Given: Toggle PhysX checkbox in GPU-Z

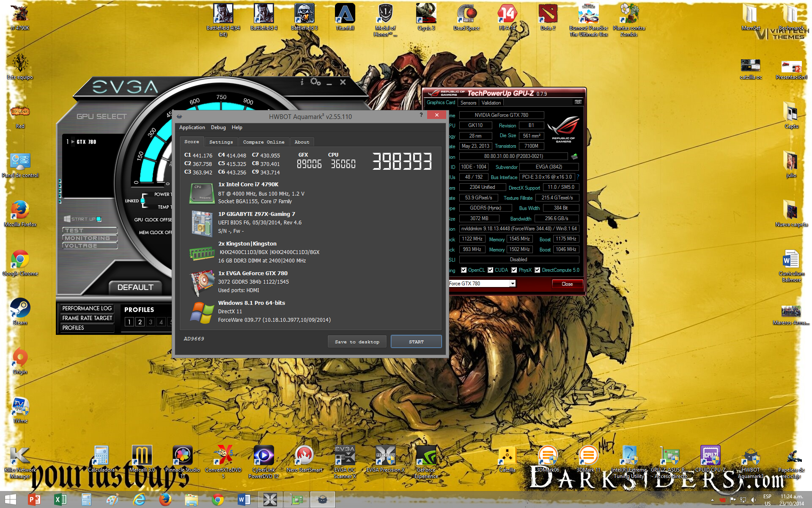Looking at the screenshot, I should coord(514,270).
